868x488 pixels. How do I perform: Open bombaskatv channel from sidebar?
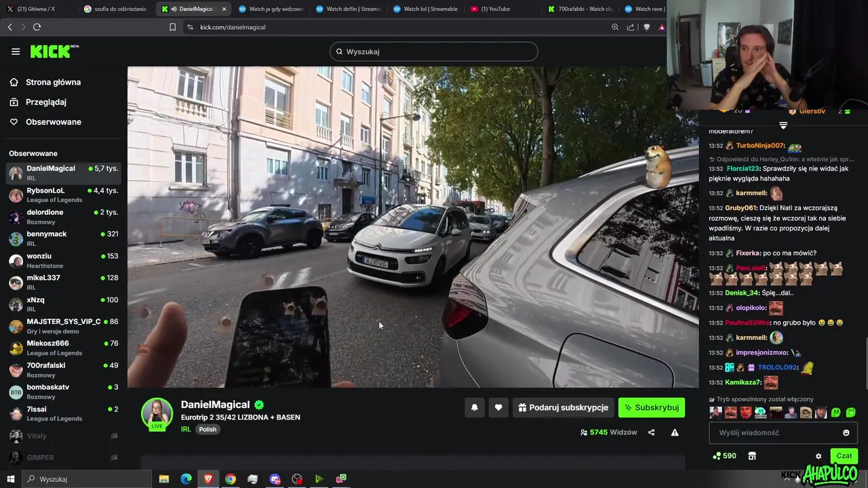(x=64, y=391)
